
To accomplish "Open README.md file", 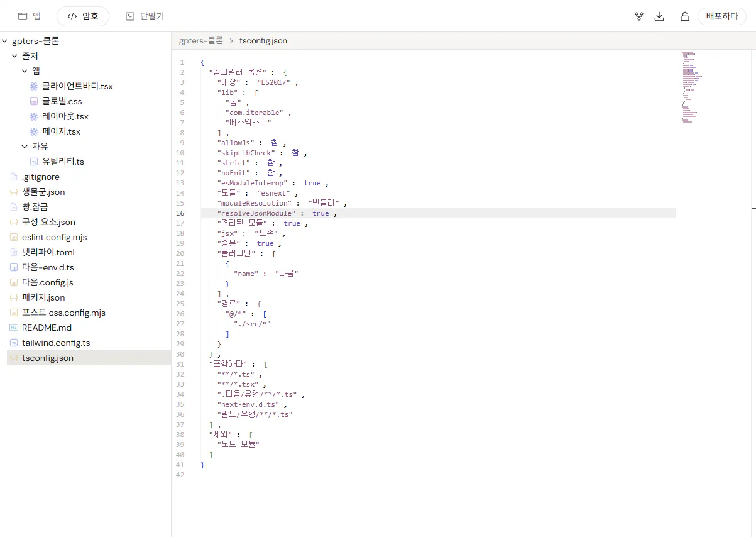I will (x=47, y=328).
